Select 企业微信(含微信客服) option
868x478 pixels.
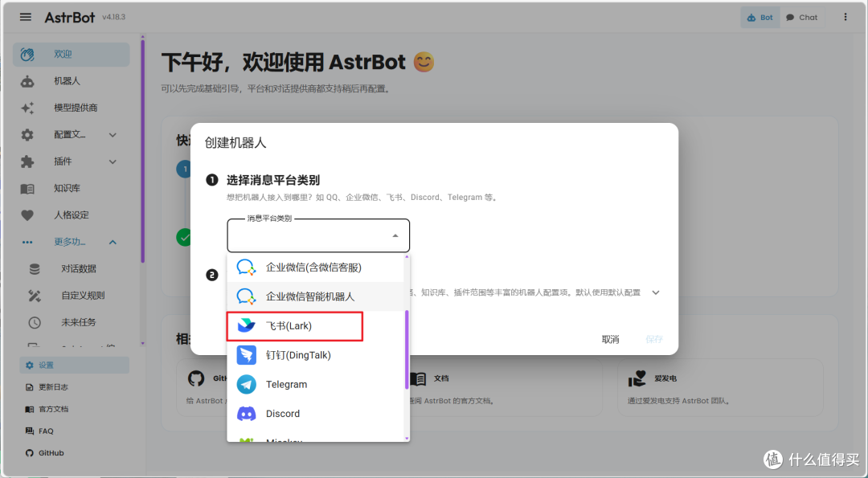(316, 268)
